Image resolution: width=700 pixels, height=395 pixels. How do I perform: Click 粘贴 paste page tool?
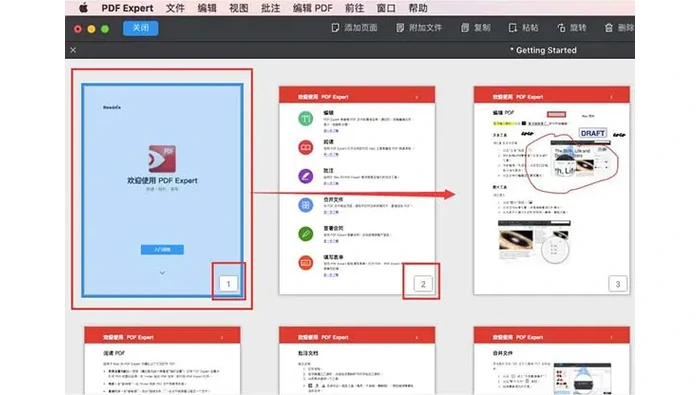click(x=523, y=28)
